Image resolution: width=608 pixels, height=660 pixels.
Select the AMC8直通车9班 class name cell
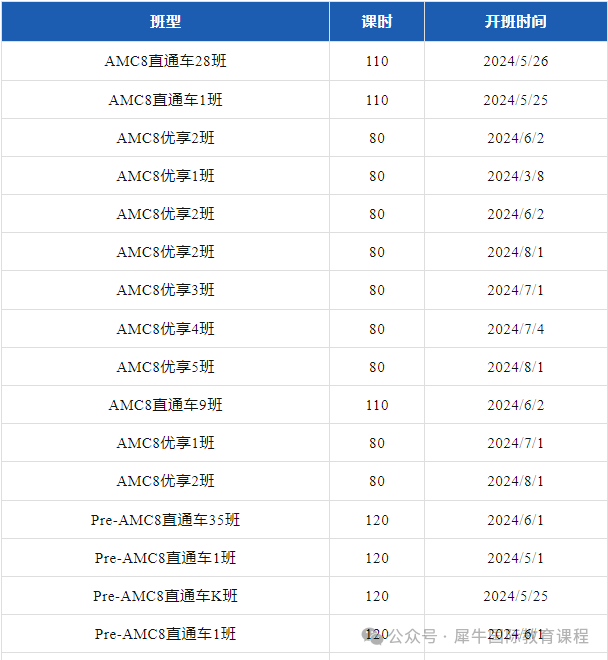(165, 405)
